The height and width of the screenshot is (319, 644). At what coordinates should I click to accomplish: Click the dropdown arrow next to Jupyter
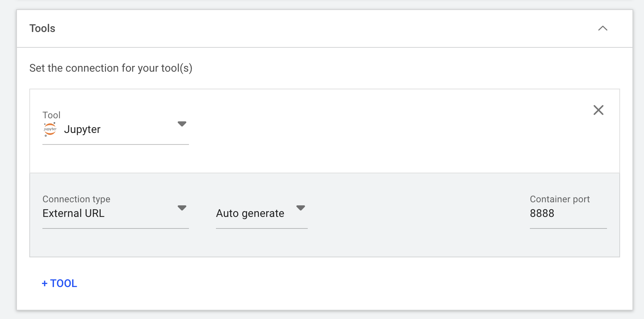pyautogui.click(x=182, y=124)
